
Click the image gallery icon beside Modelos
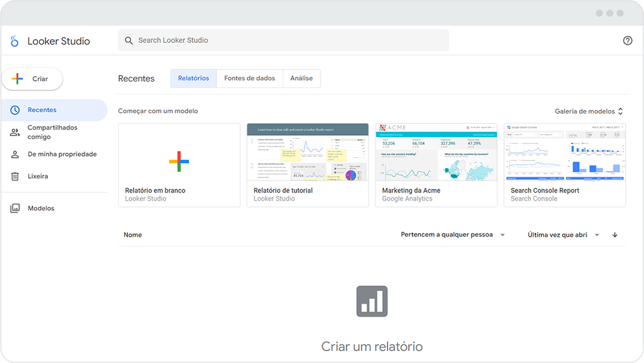point(15,208)
